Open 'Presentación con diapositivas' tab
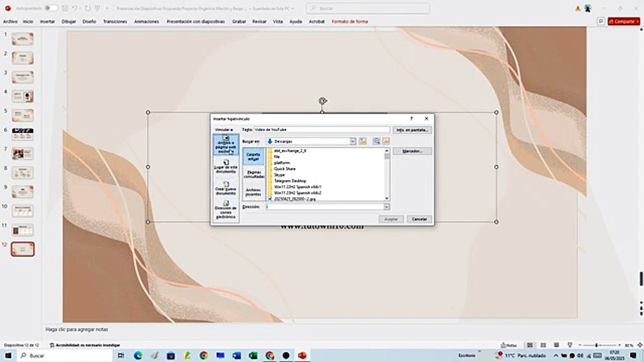The image size is (644, 362). 197,22
